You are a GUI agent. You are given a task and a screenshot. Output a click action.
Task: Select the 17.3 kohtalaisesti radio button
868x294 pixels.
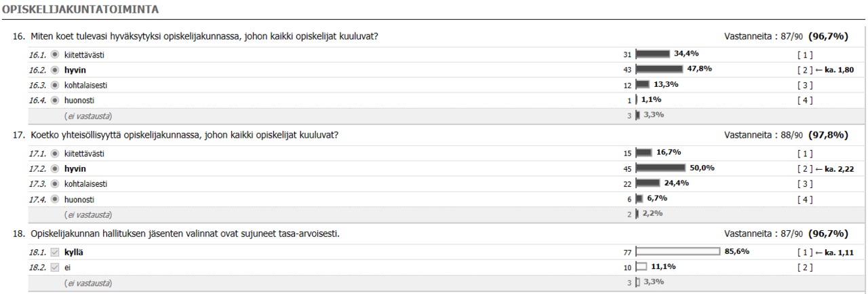pyautogui.click(x=55, y=184)
